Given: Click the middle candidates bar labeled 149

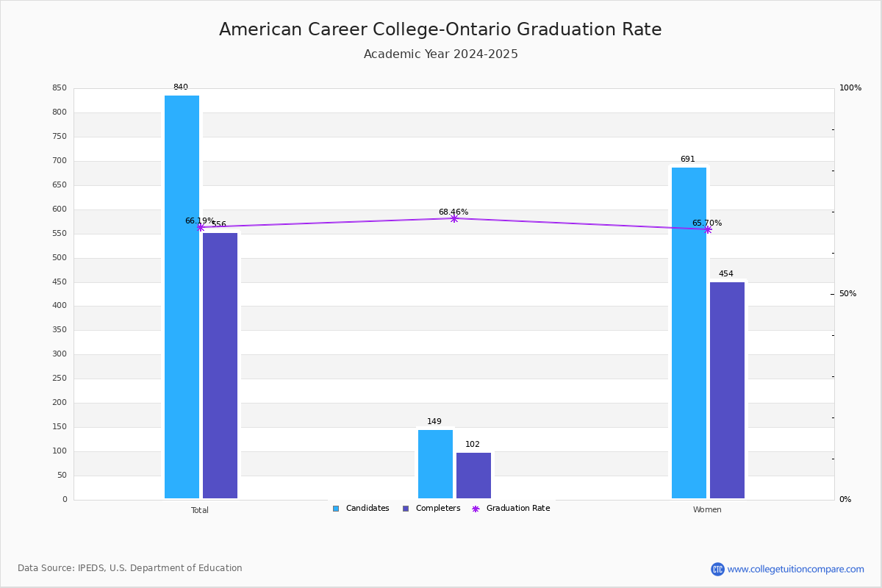Looking at the screenshot, I should click(435, 464).
